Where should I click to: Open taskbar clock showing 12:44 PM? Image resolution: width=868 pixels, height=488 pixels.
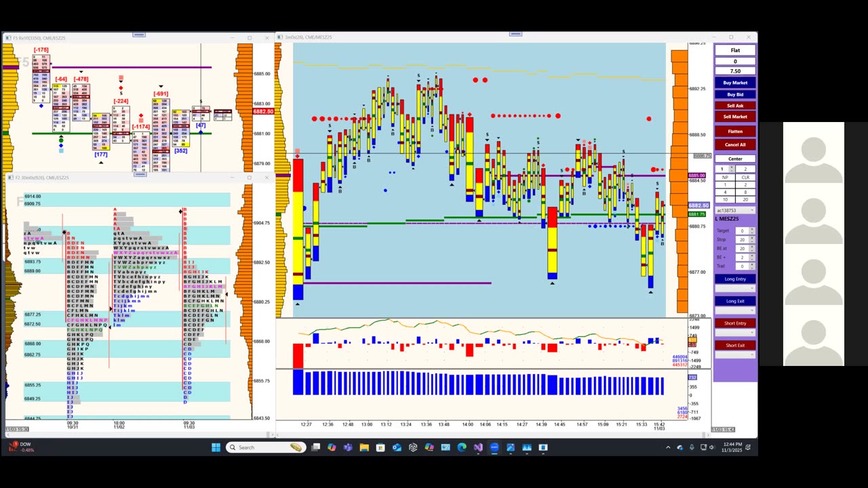pos(733,447)
